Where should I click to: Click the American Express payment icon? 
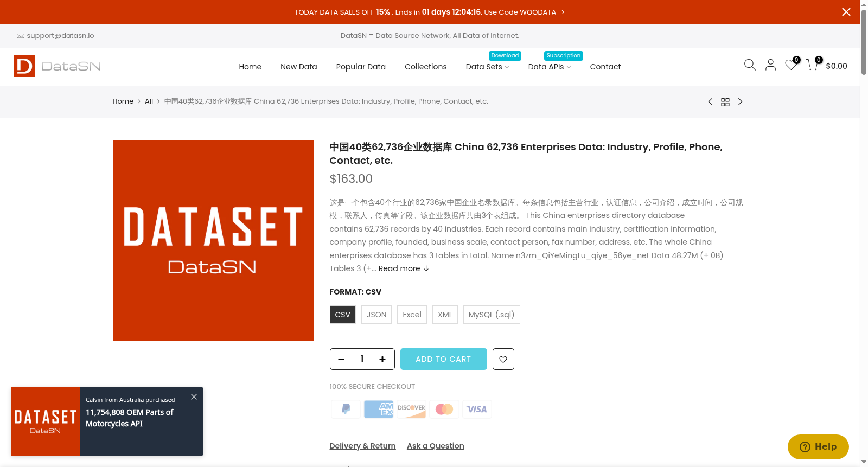(379, 409)
